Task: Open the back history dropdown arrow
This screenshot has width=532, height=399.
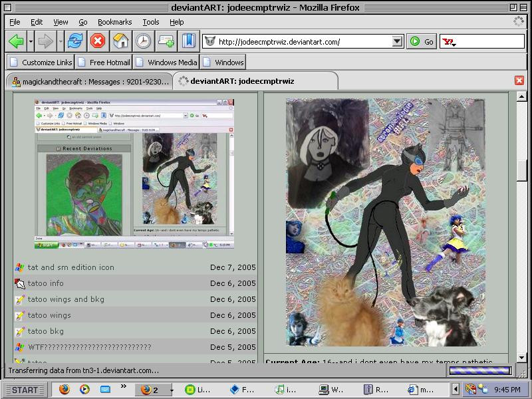Action: 31,41
